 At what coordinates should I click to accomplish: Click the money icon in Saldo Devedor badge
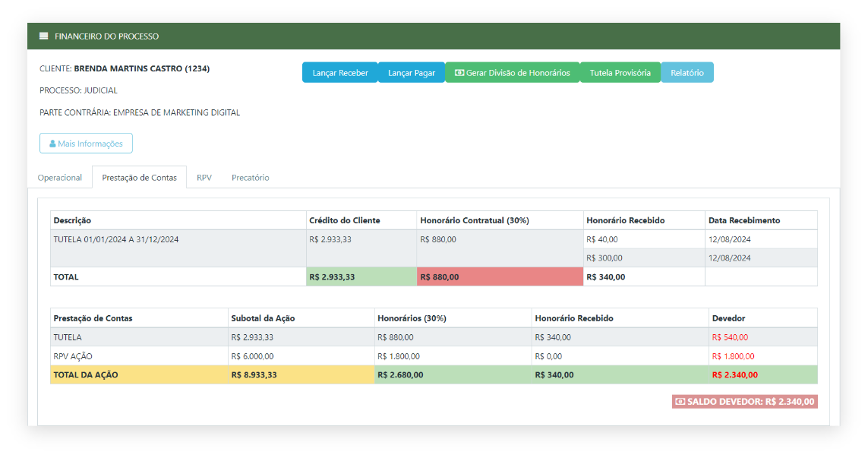[x=680, y=402]
